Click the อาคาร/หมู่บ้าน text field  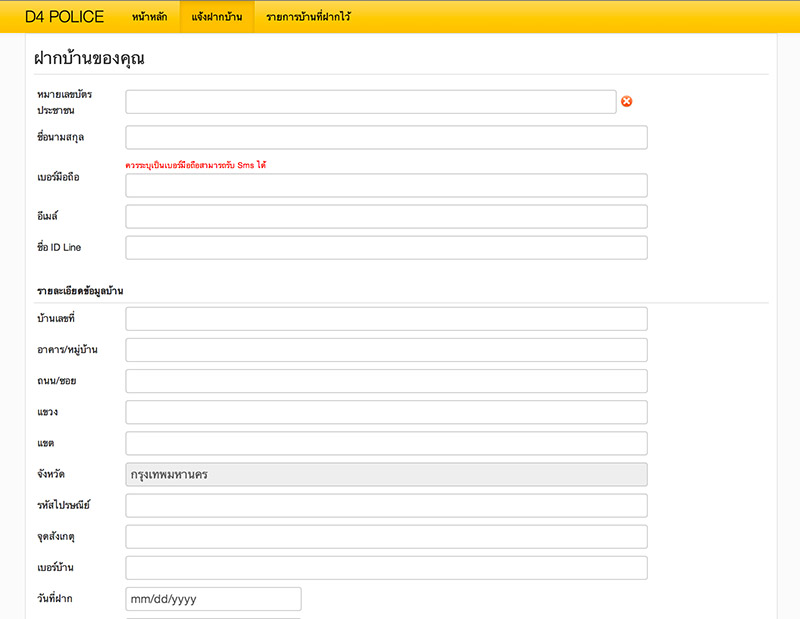pos(386,349)
